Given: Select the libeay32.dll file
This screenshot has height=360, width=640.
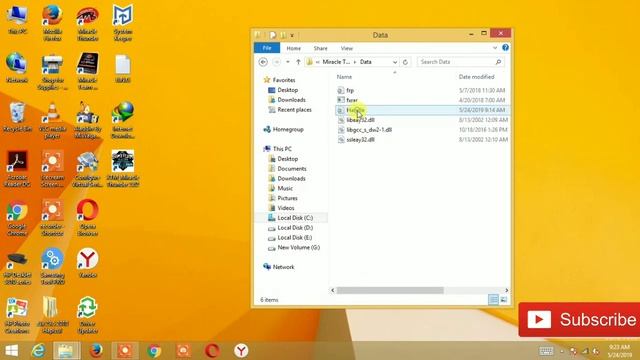Looking at the screenshot, I should click(360, 120).
